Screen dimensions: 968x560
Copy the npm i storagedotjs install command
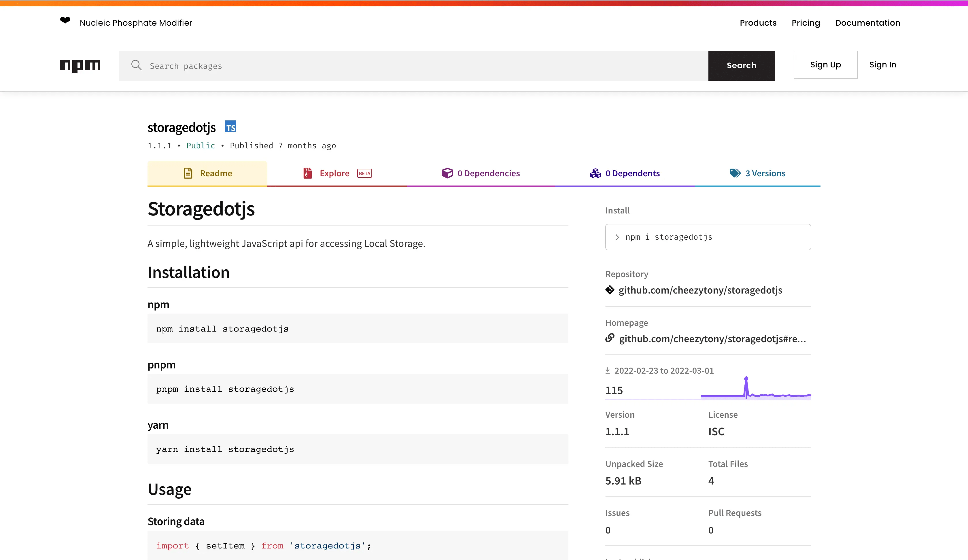[708, 237]
